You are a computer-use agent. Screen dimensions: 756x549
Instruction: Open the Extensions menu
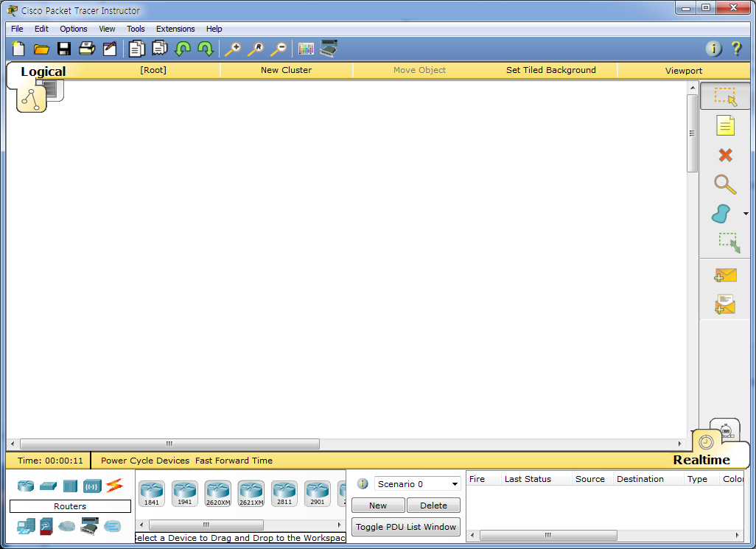[x=175, y=29]
